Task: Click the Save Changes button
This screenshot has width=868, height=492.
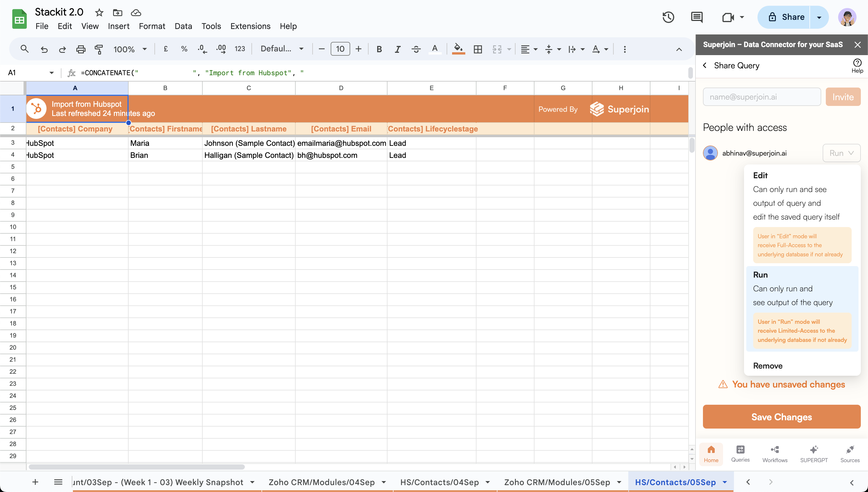Action: point(781,417)
